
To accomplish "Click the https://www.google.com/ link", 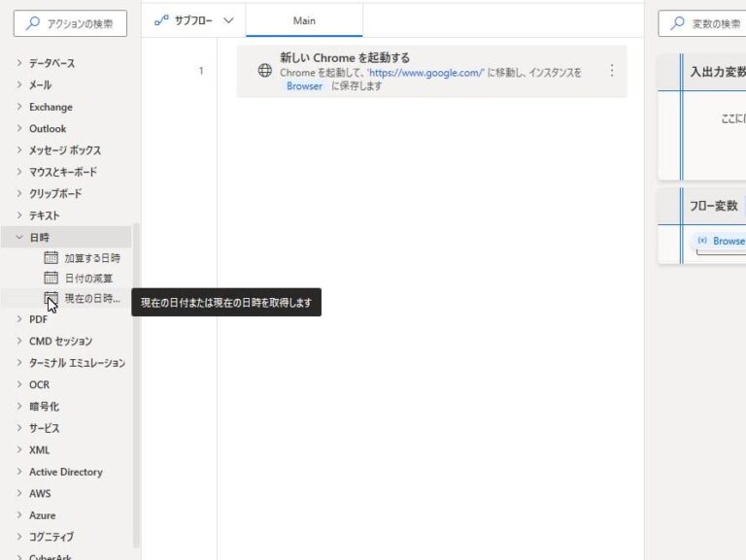I will (426, 73).
